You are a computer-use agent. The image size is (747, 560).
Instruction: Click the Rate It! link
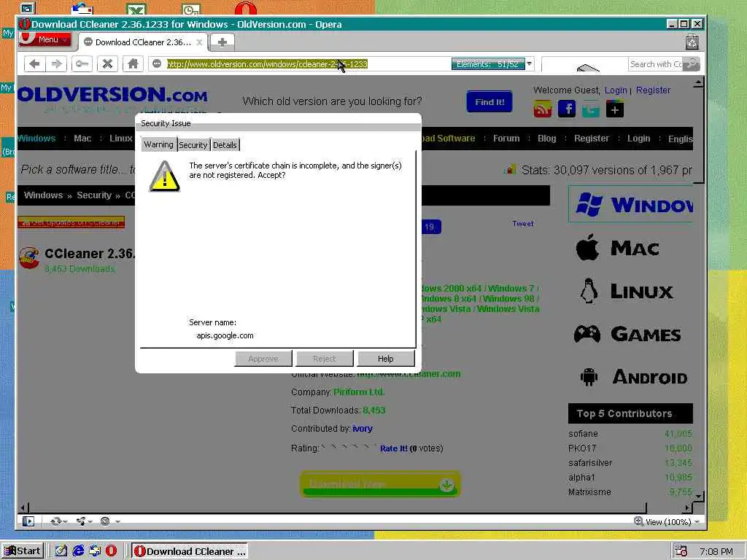pos(393,448)
